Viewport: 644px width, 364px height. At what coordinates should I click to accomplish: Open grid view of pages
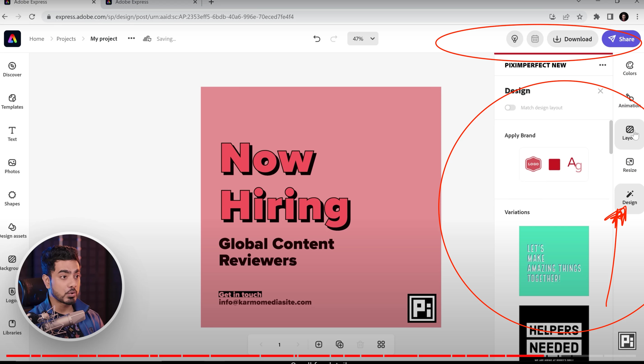pyautogui.click(x=381, y=345)
